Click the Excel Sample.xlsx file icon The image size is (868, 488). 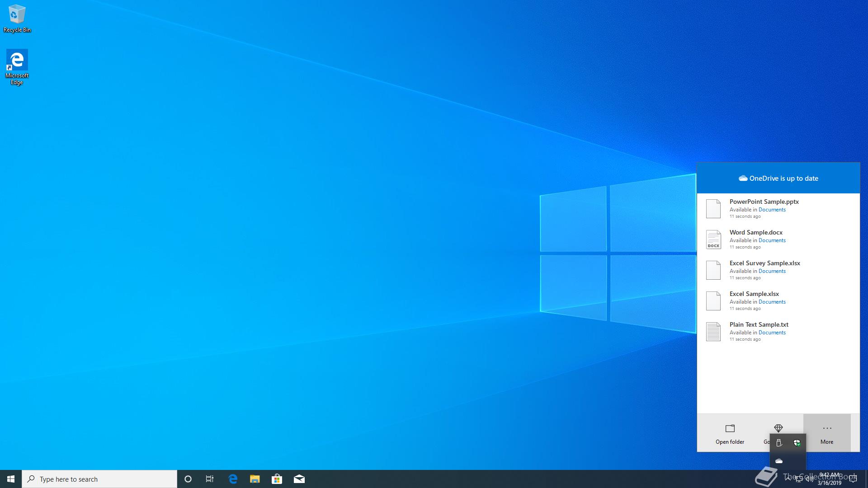coord(713,301)
